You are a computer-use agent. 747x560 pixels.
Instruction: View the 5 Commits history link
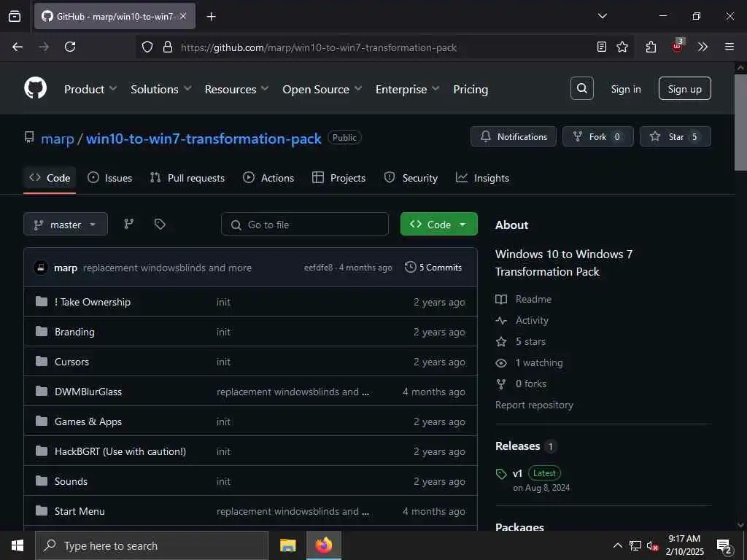click(x=433, y=268)
